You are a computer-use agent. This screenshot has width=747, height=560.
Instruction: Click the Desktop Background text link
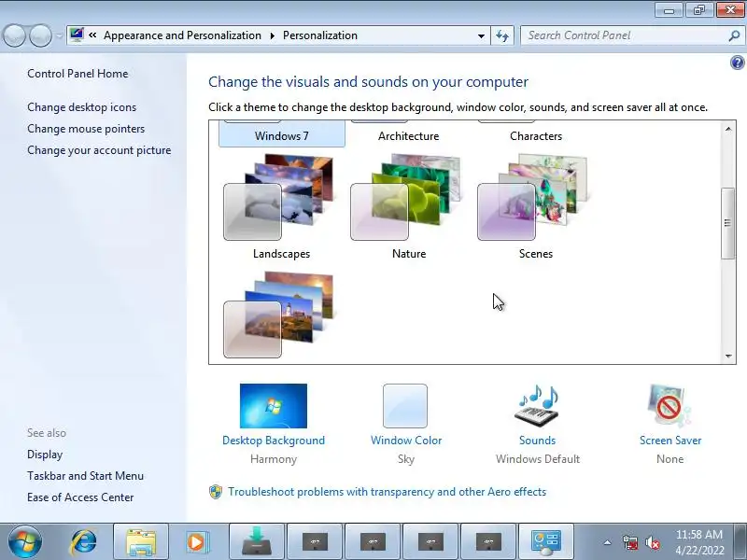(x=274, y=441)
